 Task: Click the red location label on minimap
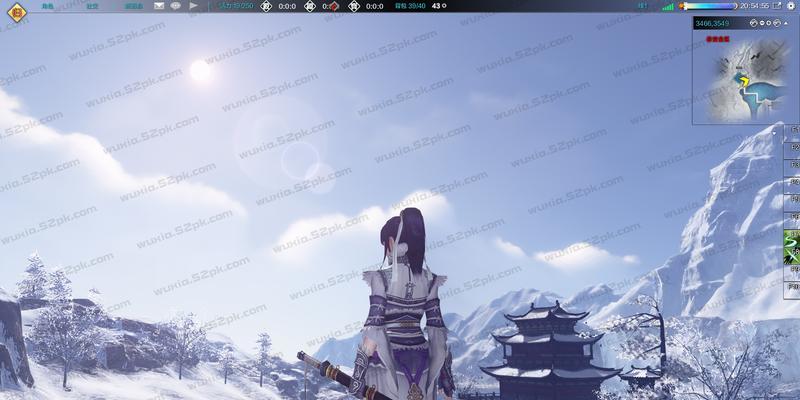pos(717,39)
